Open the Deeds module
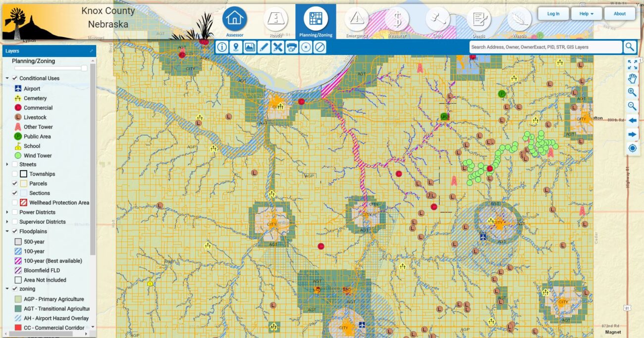 tap(478, 22)
